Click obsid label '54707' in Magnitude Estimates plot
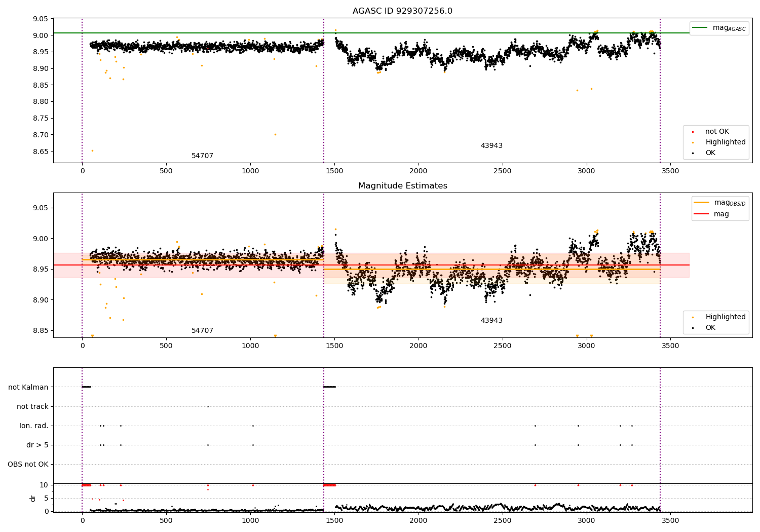 point(202,331)
